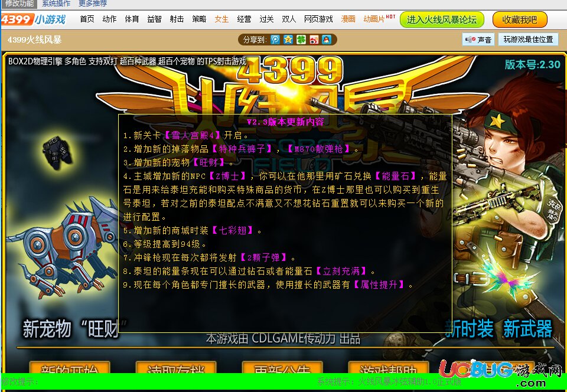Open the 益智 games category
This screenshot has width=567, height=392.
(154, 19)
